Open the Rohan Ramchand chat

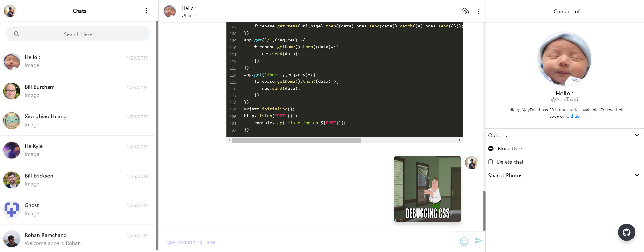coord(78,238)
